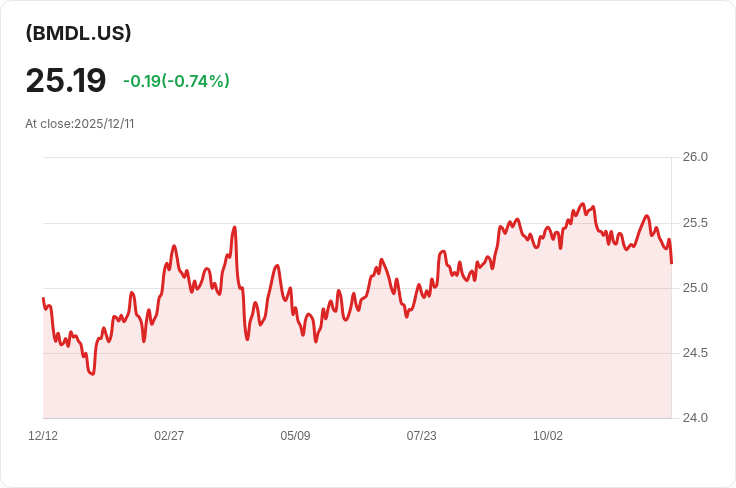Select the 10/02 date on the x-axis
Image resolution: width=736 pixels, height=488 pixels.
(548, 436)
